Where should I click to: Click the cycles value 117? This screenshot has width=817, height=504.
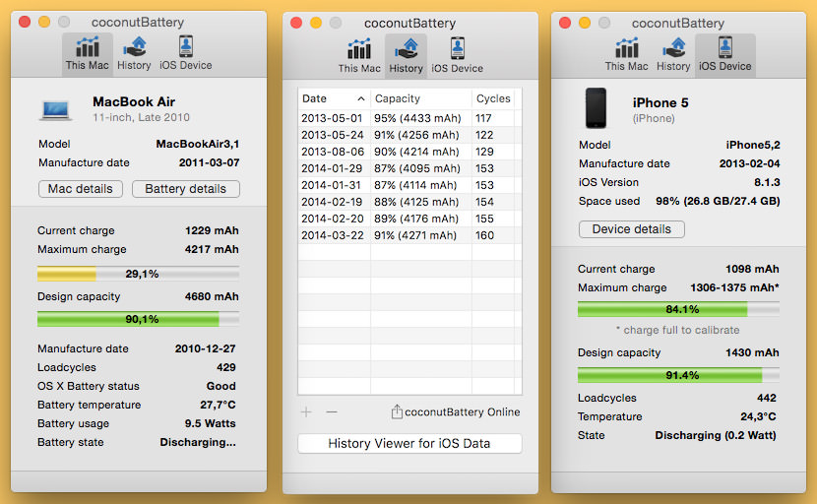coord(483,118)
